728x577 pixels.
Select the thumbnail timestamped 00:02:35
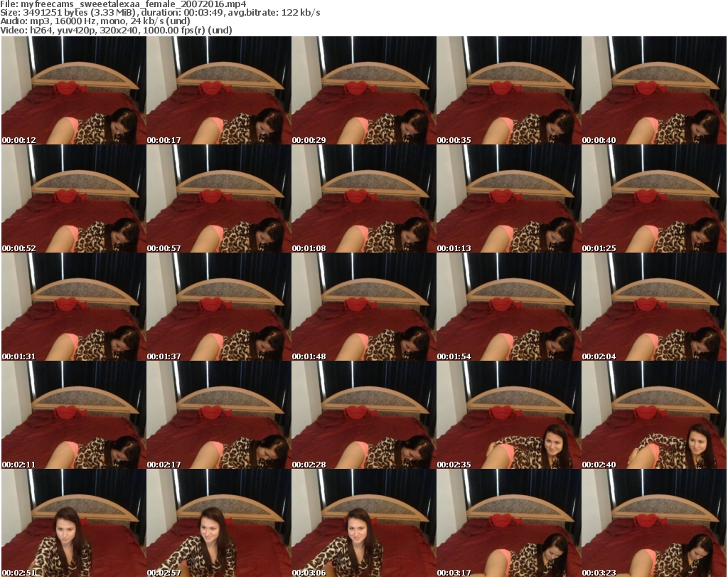(x=509, y=415)
